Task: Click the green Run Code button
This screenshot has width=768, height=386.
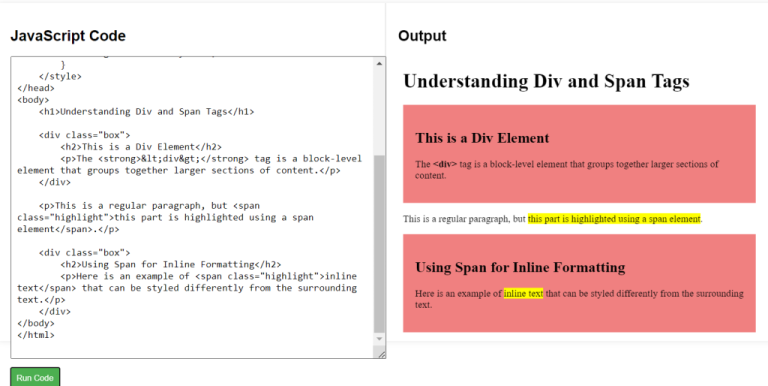Action: [x=35, y=377]
